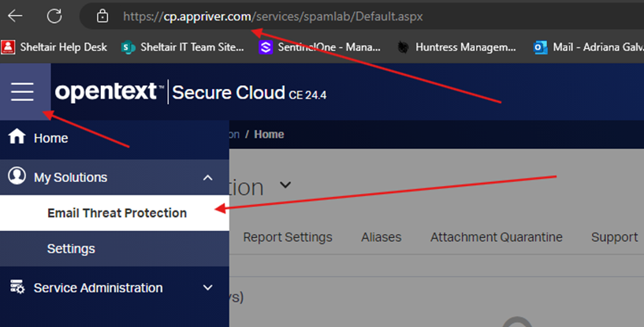Open Sheltair IT Team Site bookmark
The height and width of the screenshot is (327, 644).
[182, 47]
